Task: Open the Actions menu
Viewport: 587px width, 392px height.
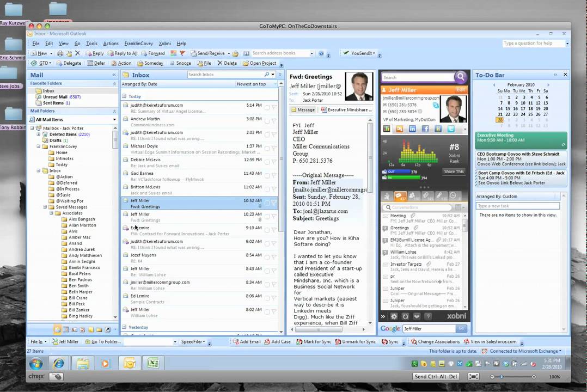Action: pos(111,44)
